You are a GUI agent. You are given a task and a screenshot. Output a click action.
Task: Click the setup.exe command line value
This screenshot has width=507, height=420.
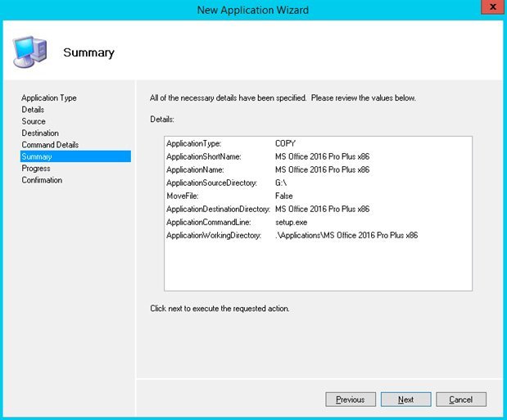(292, 223)
